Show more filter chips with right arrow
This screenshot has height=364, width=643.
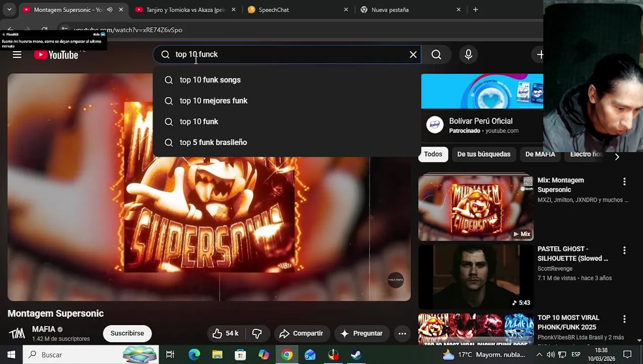(x=617, y=157)
